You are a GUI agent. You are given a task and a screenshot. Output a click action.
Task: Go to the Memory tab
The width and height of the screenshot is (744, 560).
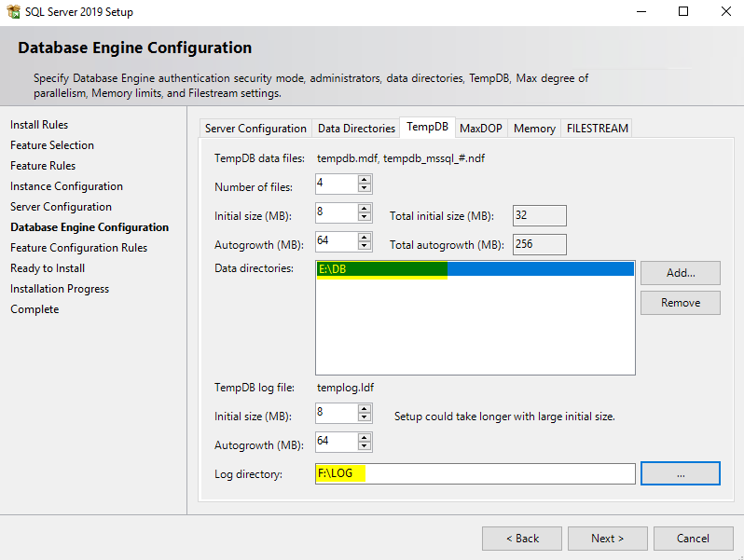click(534, 129)
